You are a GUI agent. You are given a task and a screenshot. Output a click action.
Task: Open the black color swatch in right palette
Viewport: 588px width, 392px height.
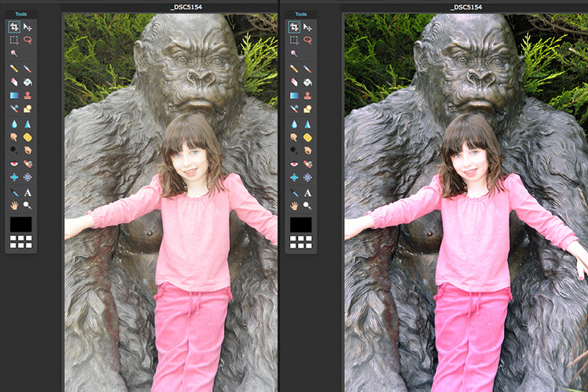pos(301,224)
